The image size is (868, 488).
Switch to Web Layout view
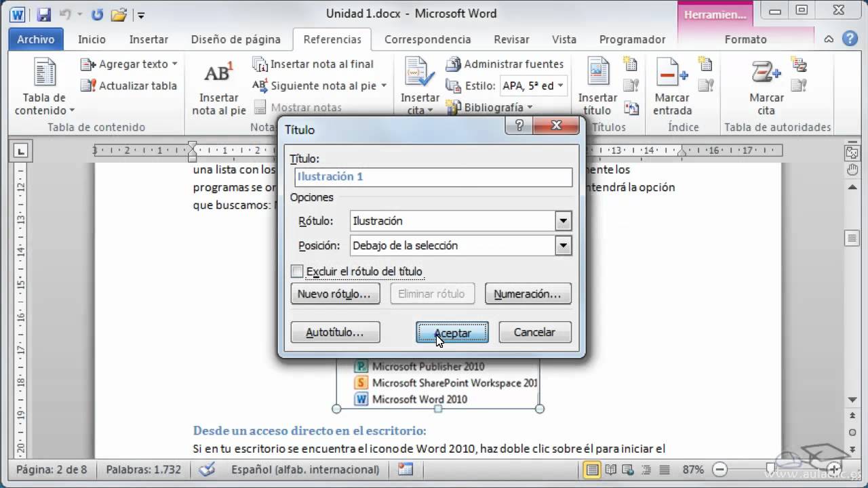(x=628, y=469)
